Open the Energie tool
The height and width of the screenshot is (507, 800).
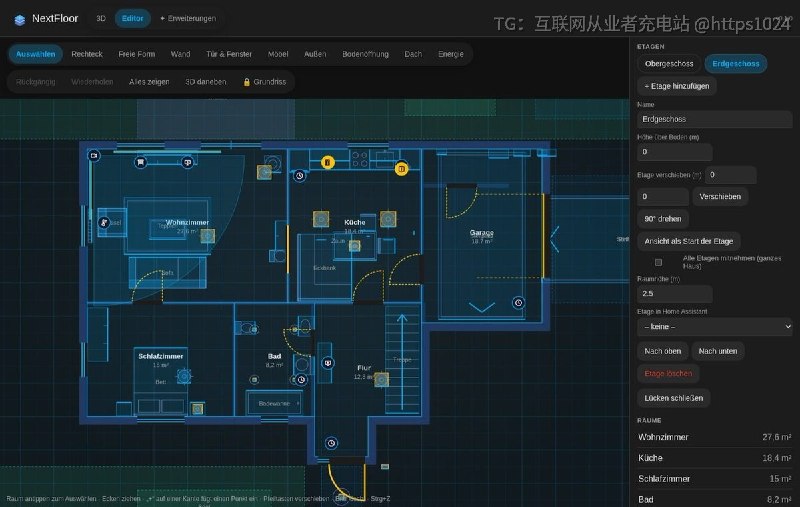tap(451, 54)
